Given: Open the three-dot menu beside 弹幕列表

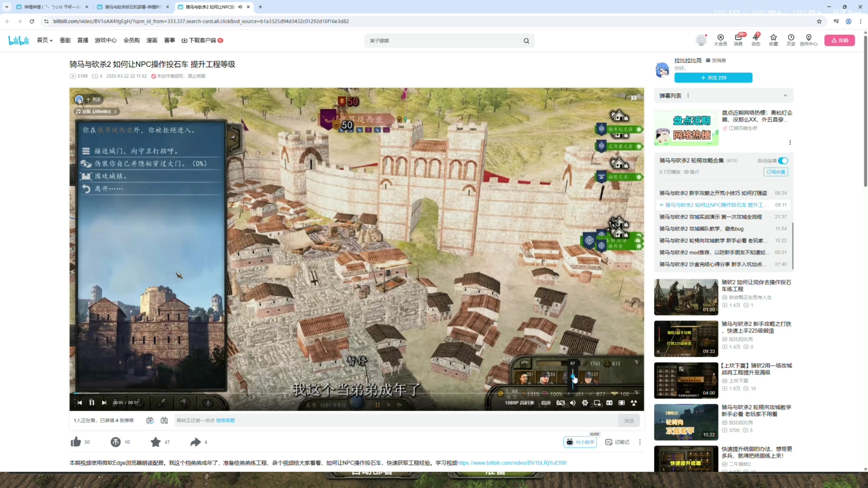Looking at the screenshot, I should click(688, 96).
